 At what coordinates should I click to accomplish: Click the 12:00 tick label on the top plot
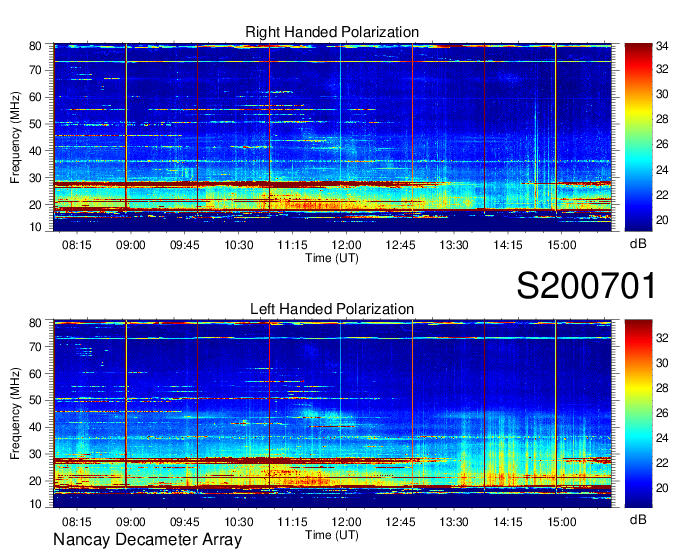(346, 245)
